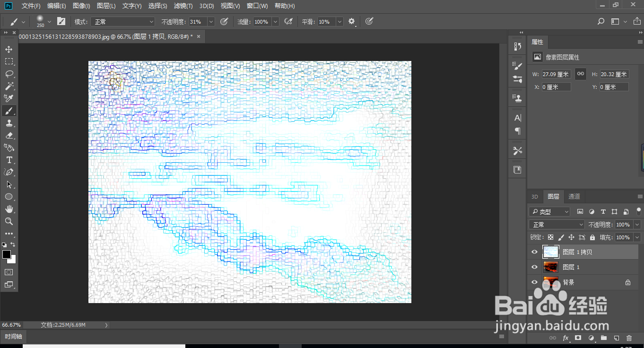Hide the 背景 layer
Screen dimensions: 644x348
[x=534, y=282]
